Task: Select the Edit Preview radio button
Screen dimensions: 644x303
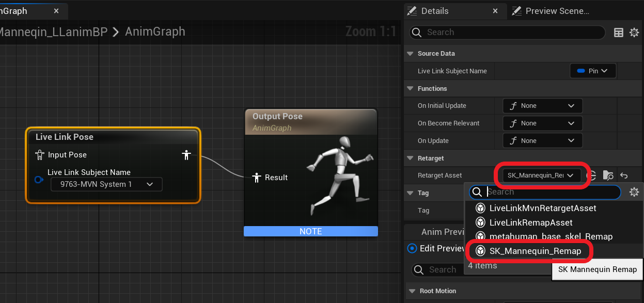Action: (412, 248)
